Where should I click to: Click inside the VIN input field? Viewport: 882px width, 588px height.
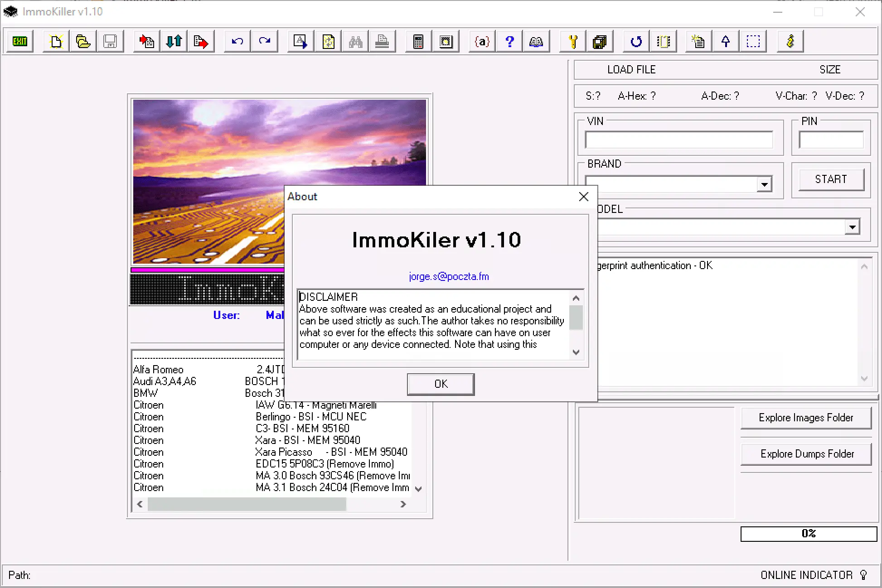679,140
